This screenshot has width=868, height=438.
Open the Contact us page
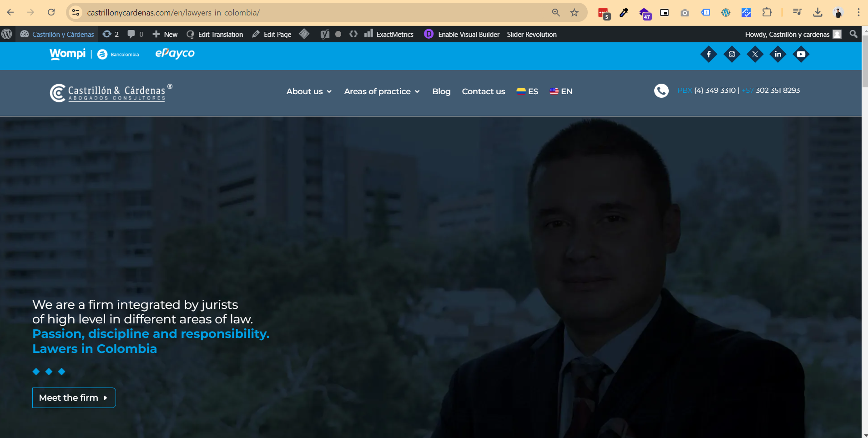tap(484, 91)
